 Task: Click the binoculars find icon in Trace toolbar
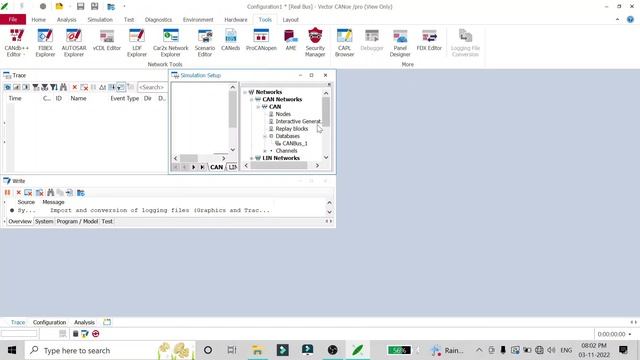(63, 87)
